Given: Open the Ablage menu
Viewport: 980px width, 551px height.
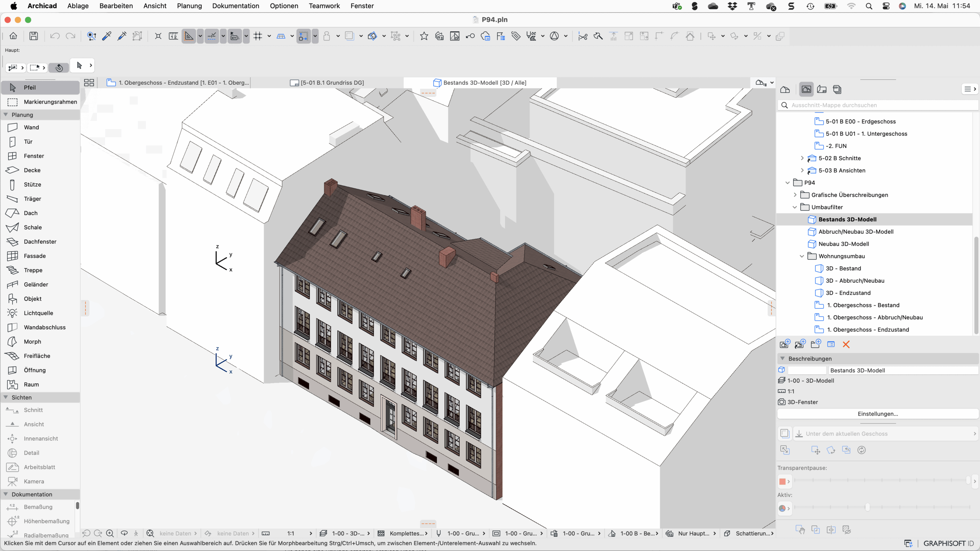Looking at the screenshot, I should [78, 6].
